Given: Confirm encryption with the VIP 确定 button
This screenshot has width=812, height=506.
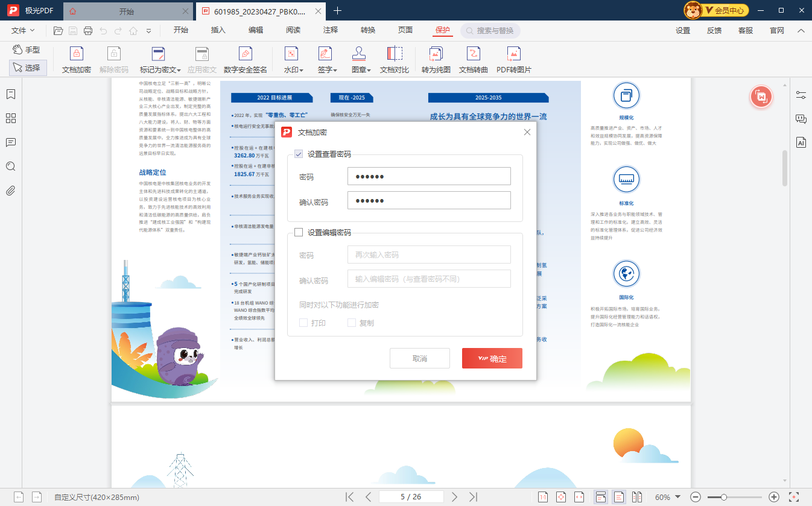Looking at the screenshot, I should pos(492,358).
